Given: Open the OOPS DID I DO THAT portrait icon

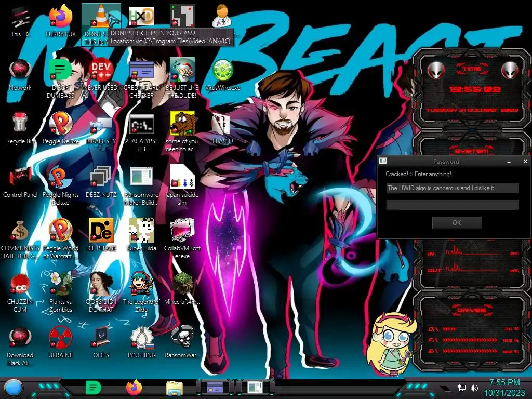Looking at the screenshot, I should click(x=101, y=293).
